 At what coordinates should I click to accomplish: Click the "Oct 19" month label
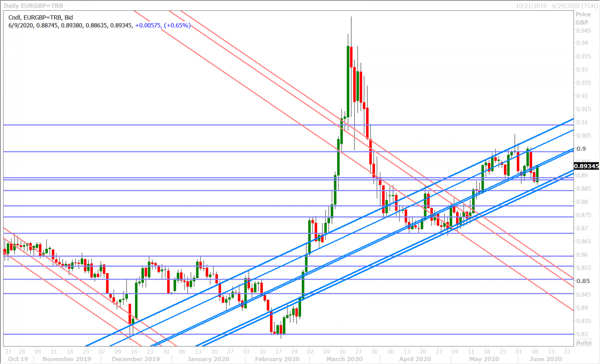pyautogui.click(x=18, y=359)
